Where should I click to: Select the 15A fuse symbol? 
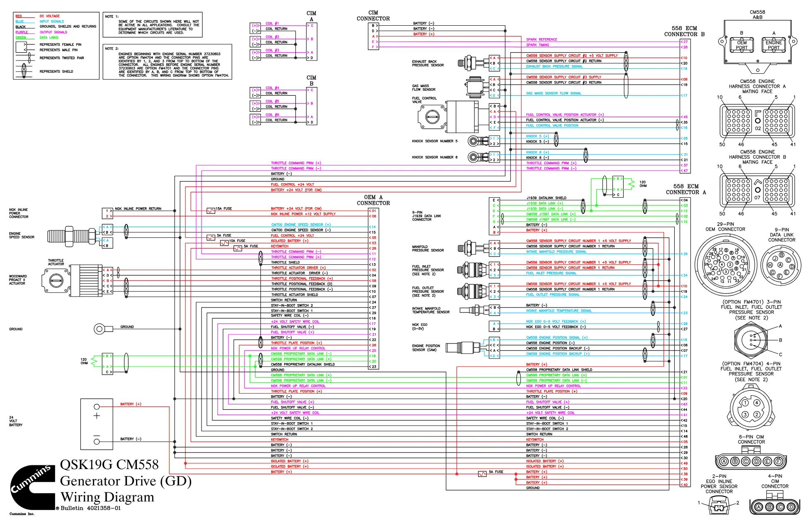tap(211, 211)
